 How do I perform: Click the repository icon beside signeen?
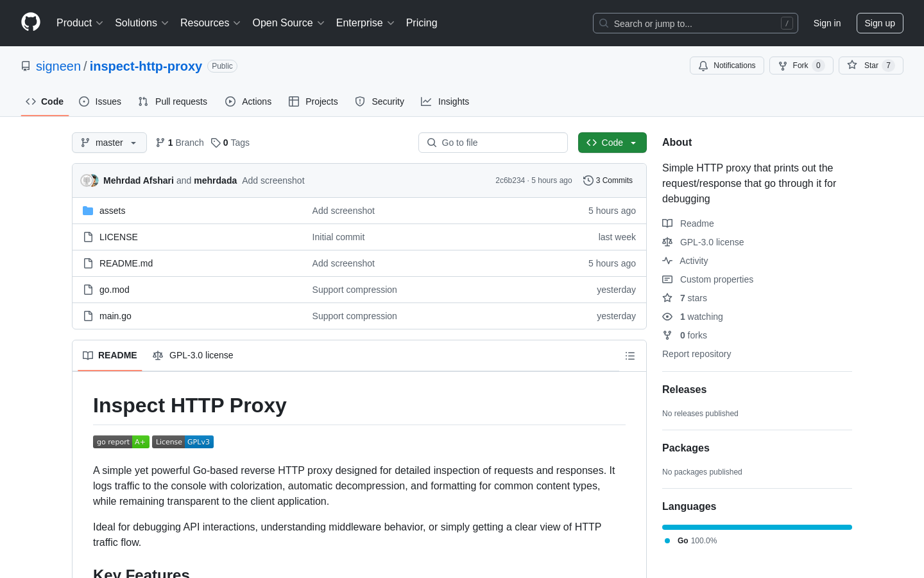click(x=26, y=66)
